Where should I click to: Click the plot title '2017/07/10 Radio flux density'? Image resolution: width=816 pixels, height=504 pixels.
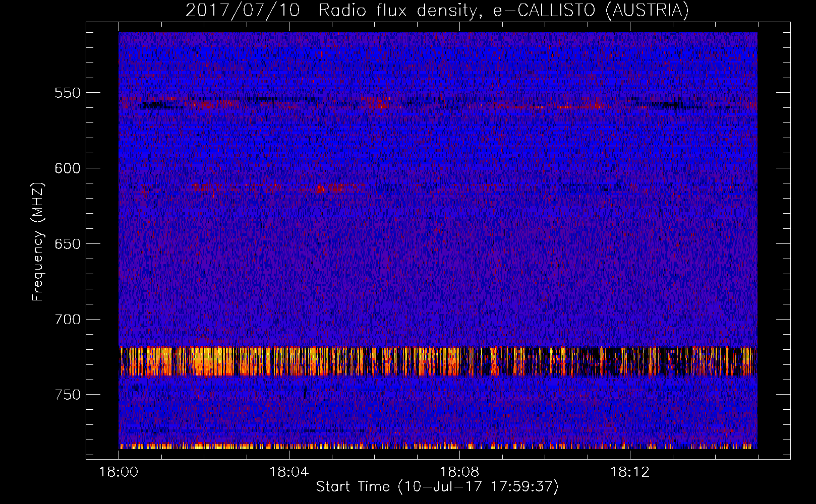point(437,10)
